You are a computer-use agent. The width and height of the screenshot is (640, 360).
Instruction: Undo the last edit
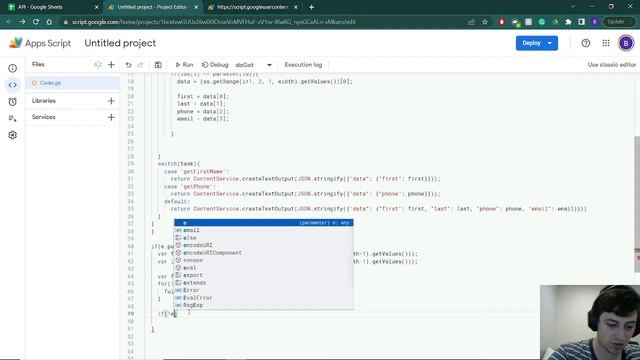click(x=128, y=65)
